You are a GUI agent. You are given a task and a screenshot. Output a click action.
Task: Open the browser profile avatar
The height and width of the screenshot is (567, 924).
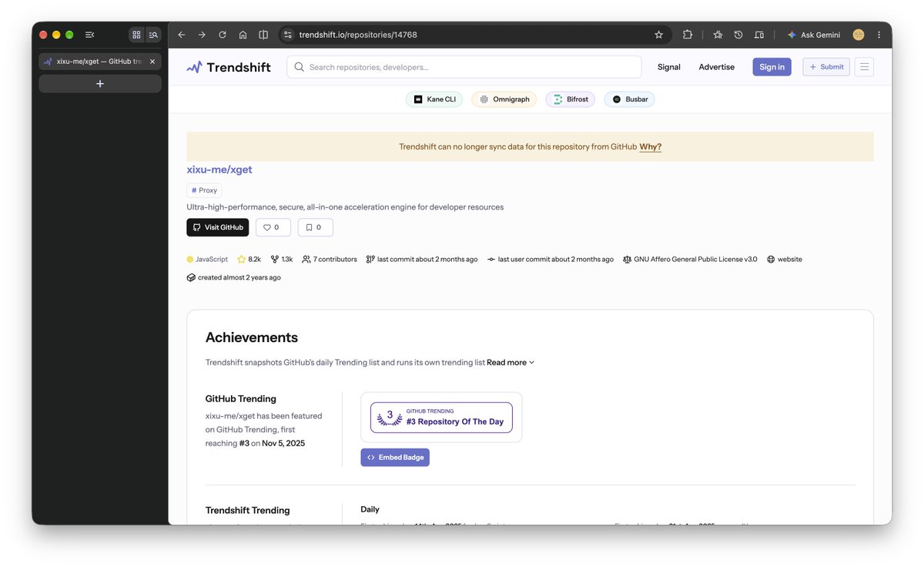pos(859,35)
